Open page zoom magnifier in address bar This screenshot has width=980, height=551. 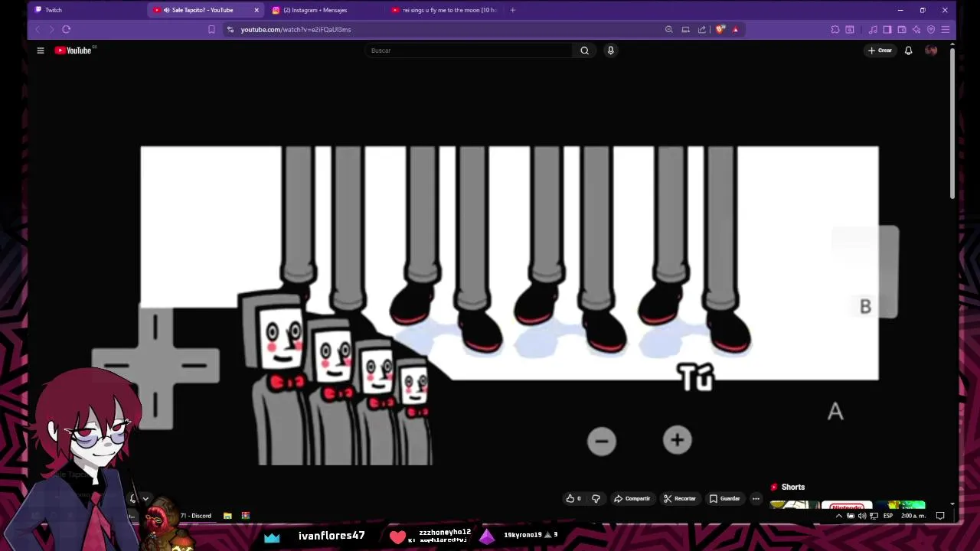pyautogui.click(x=668, y=29)
